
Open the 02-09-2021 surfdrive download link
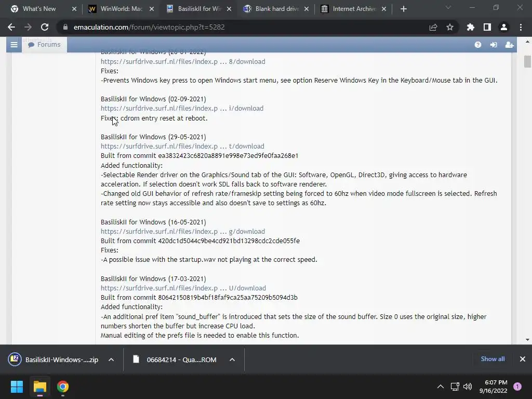182,108
